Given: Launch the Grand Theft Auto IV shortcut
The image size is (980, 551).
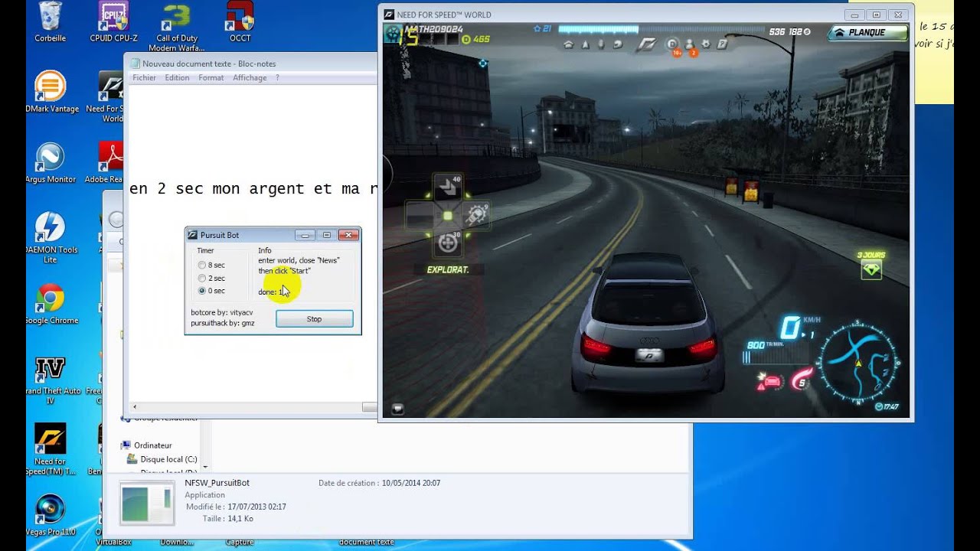Looking at the screenshot, I should click(51, 380).
